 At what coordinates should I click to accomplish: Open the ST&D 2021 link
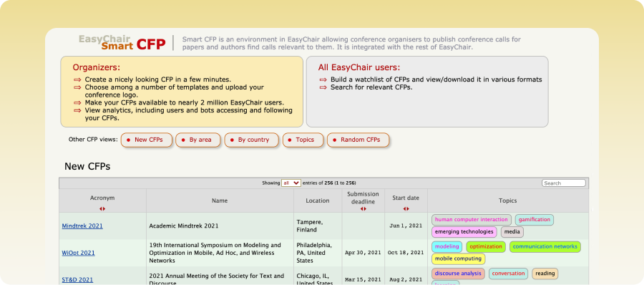pyautogui.click(x=77, y=280)
